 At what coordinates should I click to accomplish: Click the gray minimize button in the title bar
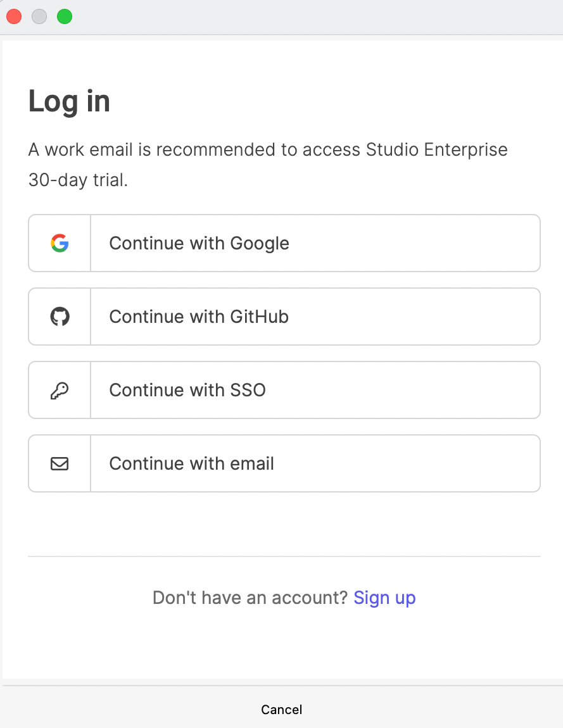point(39,16)
